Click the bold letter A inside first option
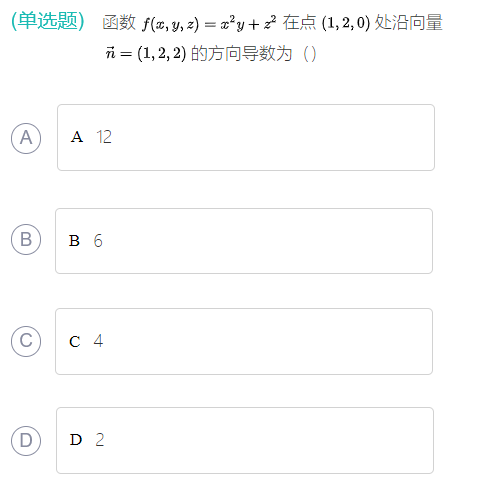 pyautogui.click(x=77, y=137)
